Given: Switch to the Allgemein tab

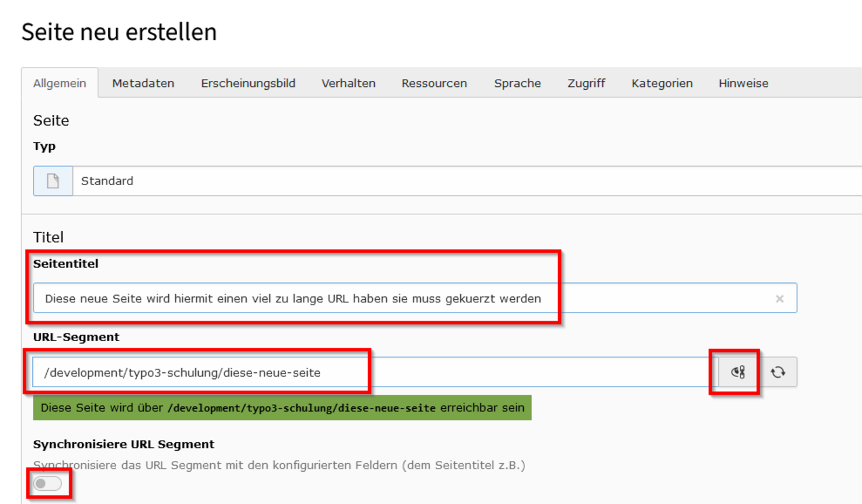Looking at the screenshot, I should [60, 83].
